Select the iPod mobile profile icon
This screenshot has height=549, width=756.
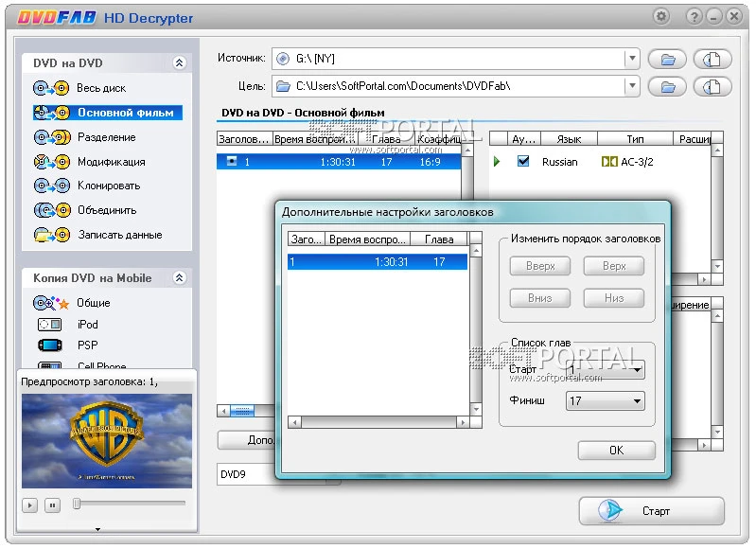(x=51, y=325)
